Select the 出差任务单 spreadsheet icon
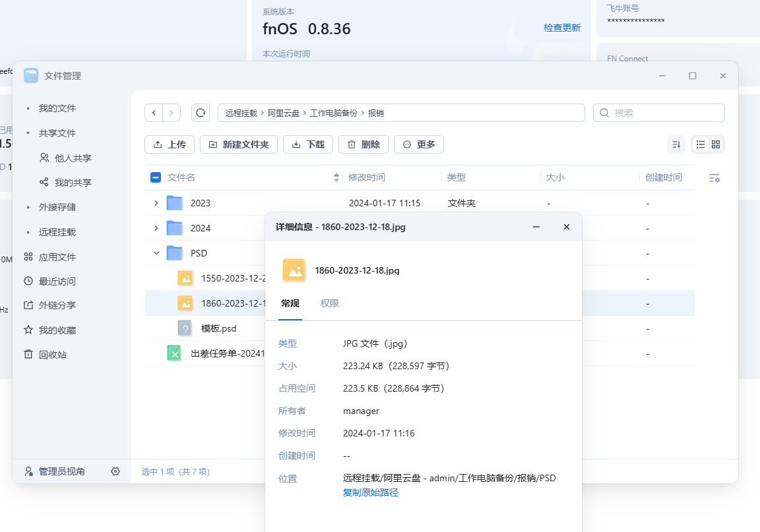 [x=174, y=354]
